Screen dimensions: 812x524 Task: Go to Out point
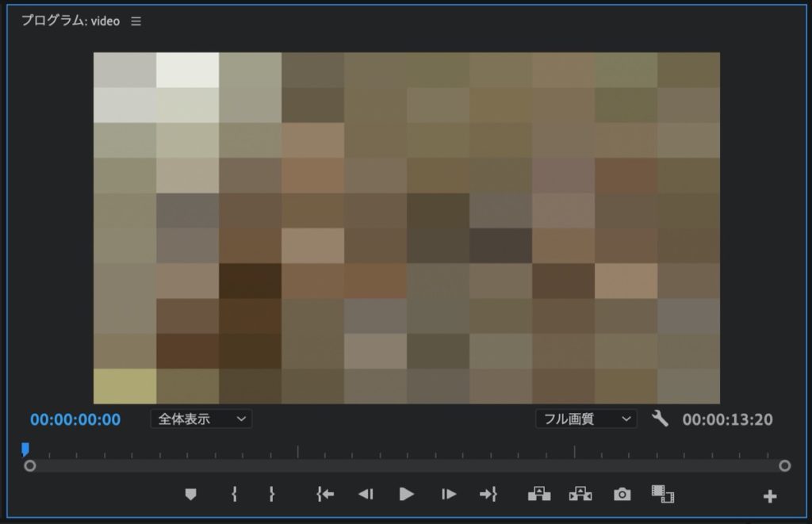click(488, 495)
